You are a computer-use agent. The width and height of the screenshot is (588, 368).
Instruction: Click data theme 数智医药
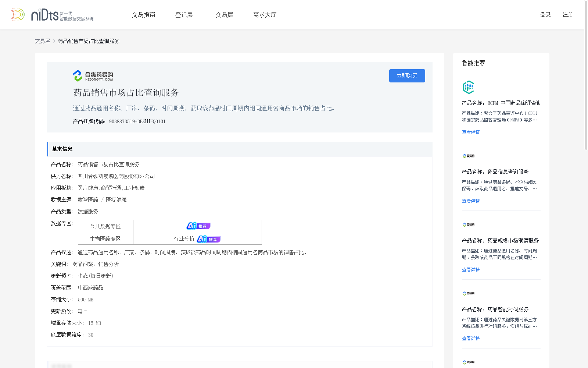88,200
